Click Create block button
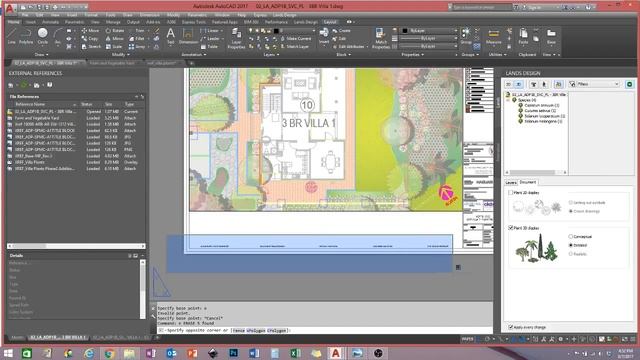640x360 pixels. coord(342,31)
